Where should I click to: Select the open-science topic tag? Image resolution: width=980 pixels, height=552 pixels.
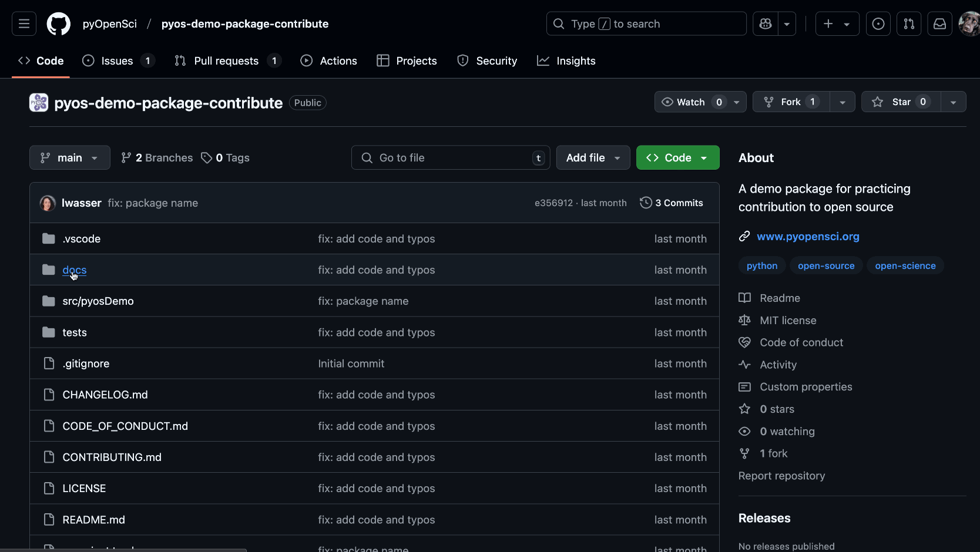coord(905,265)
